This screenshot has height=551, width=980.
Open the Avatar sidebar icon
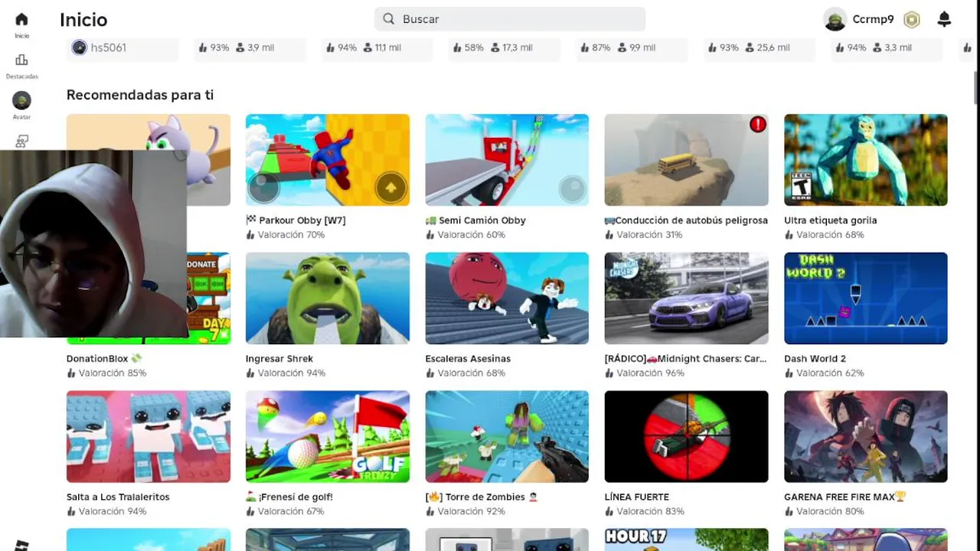(x=21, y=100)
